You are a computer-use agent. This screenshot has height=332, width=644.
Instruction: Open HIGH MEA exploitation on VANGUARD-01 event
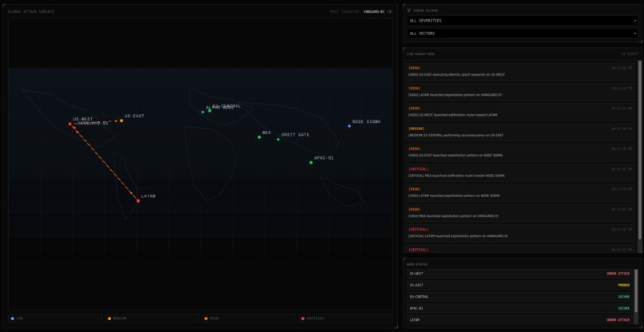[520, 212]
